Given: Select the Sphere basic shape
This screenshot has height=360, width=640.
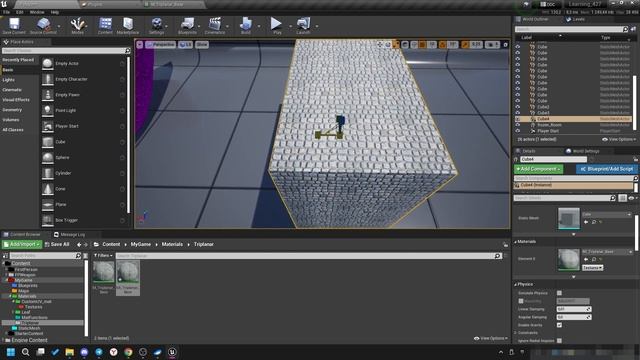Looking at the screenshot, I should [84, 158].
